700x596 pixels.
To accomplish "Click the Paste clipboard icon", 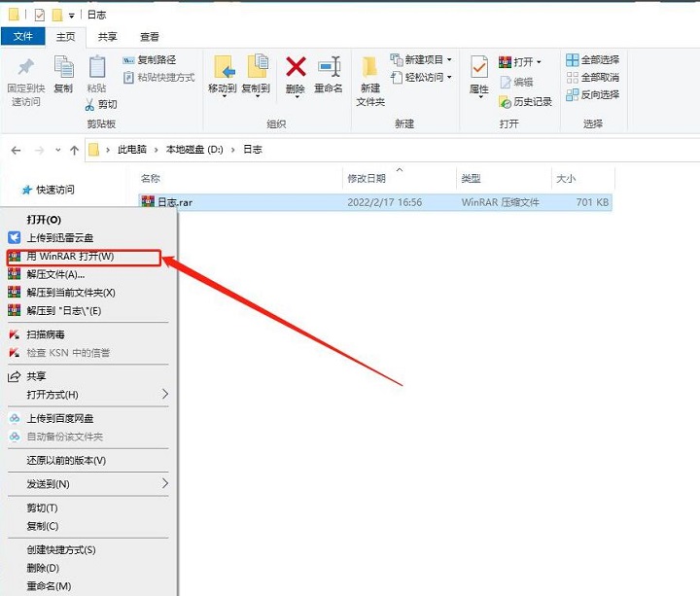I will coord(97,67).
